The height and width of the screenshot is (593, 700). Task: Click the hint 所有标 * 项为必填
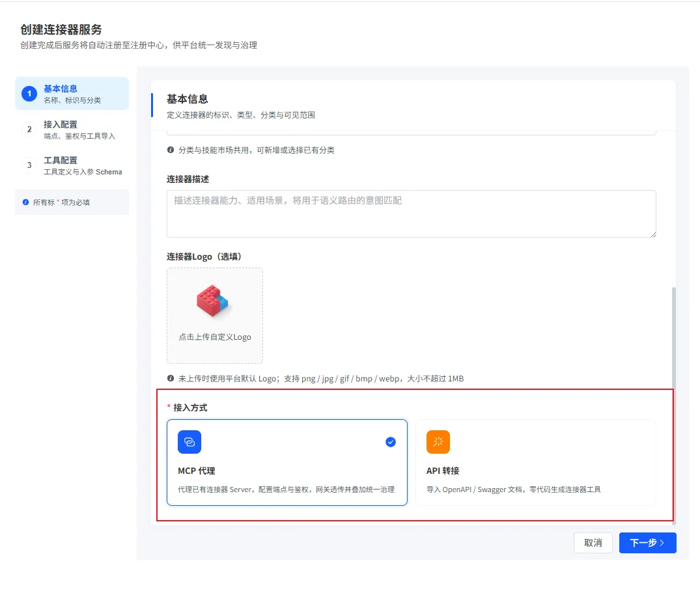click(x=61, y=202)
